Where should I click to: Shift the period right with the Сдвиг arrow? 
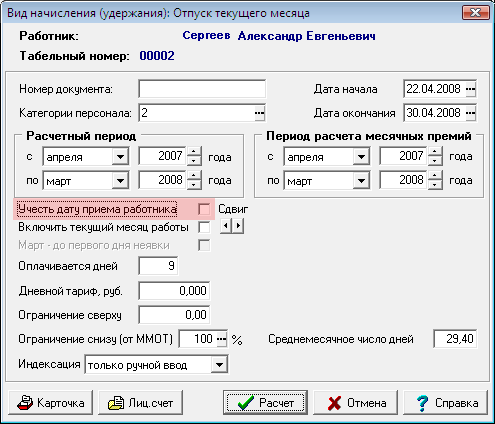click(x=238, y=226)
